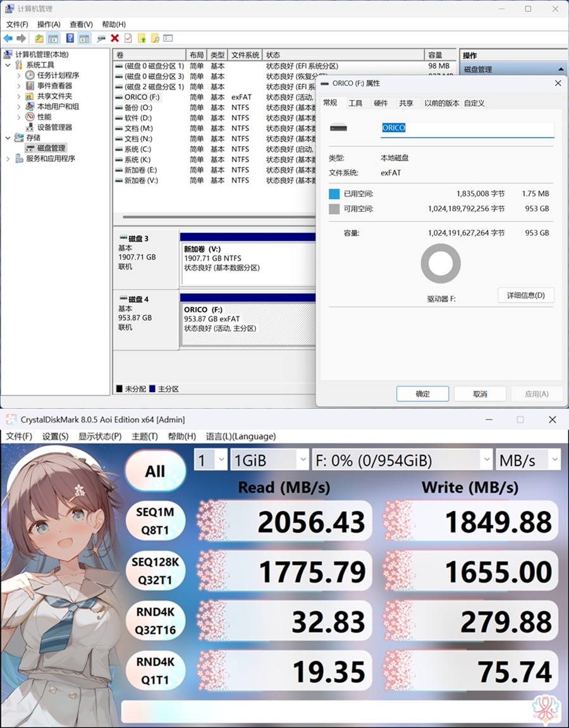Open the 主题(T) menu in CrystalDiskMark
The image size is (569, 728).
point(145,436)
